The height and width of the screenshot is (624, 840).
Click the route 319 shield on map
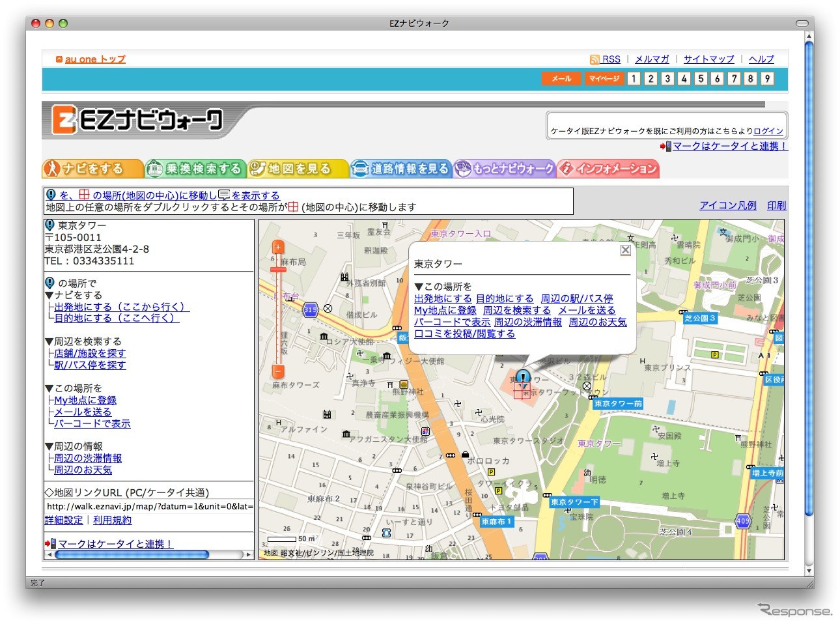[x=310, y=310]
